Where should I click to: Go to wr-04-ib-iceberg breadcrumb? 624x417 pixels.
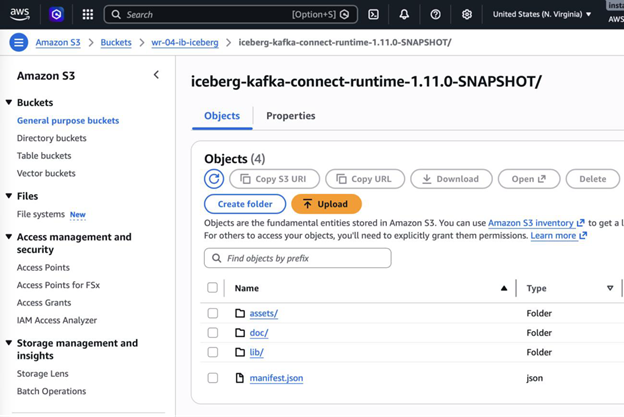(185, 43)
